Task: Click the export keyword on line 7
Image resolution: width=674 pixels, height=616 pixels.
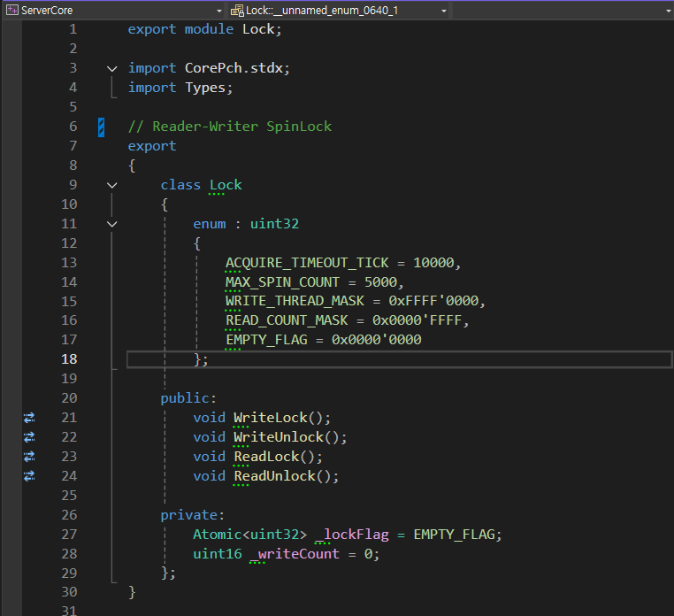Action: (x=152, y=146)
